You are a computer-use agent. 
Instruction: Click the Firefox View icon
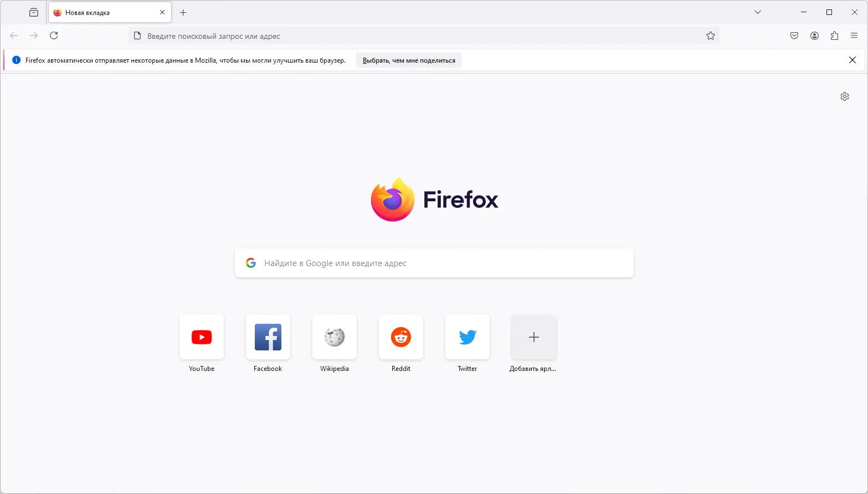click(x=33, y=12)
